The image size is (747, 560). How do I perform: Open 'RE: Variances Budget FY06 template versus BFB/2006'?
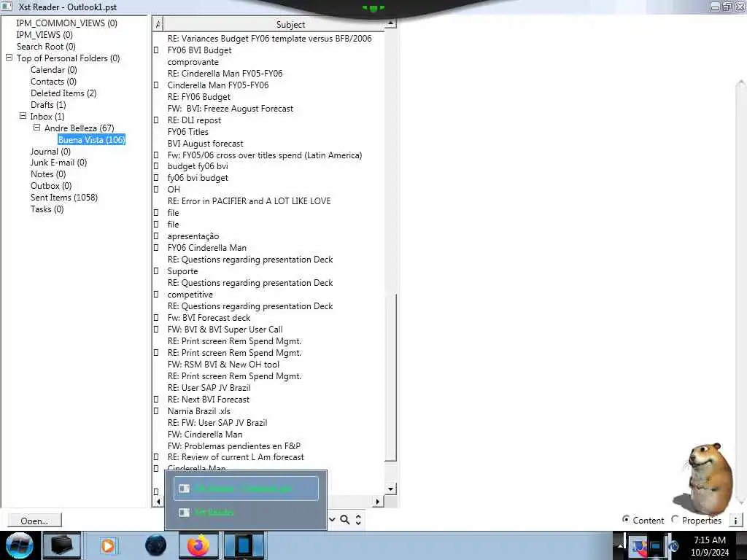click(x=269, y=39)
